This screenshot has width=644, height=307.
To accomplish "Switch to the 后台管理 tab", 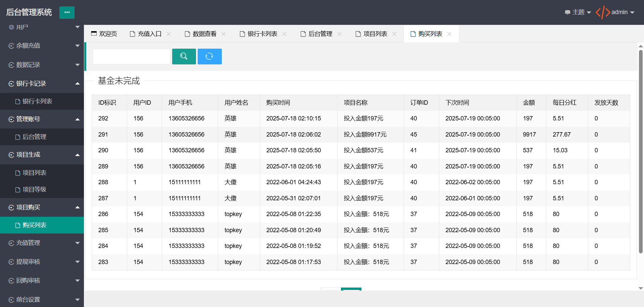I will (320, 34).
